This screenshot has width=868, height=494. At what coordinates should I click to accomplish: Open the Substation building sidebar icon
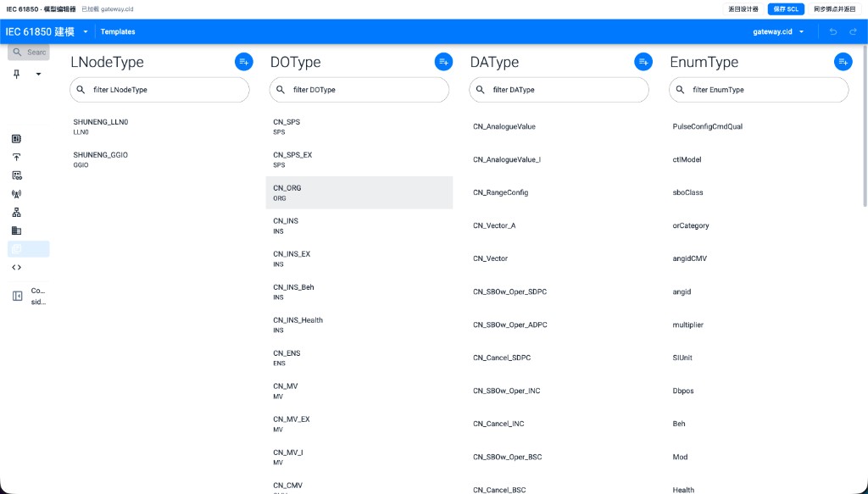click(17, 230)
